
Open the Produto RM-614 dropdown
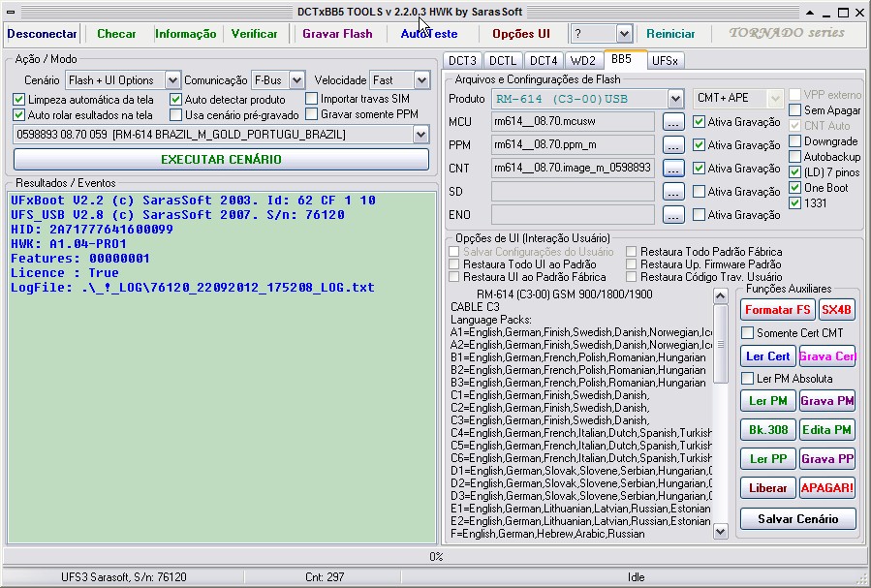click(675, 99)
